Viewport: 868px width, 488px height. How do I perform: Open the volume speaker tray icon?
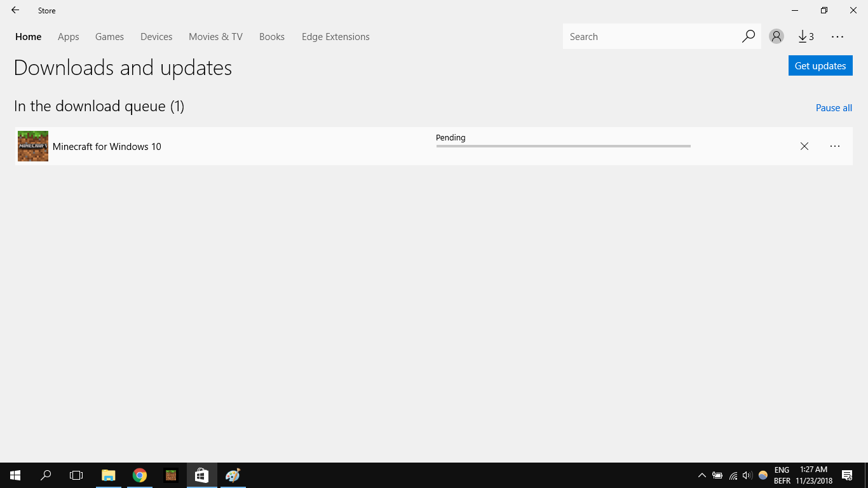click(747, 475)
